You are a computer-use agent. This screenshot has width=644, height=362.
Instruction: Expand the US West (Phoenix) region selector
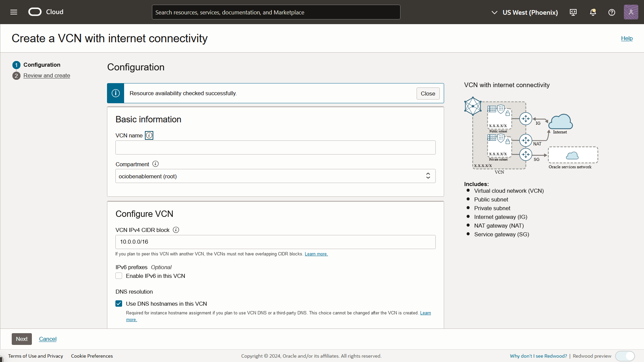(x=524, y=12)
